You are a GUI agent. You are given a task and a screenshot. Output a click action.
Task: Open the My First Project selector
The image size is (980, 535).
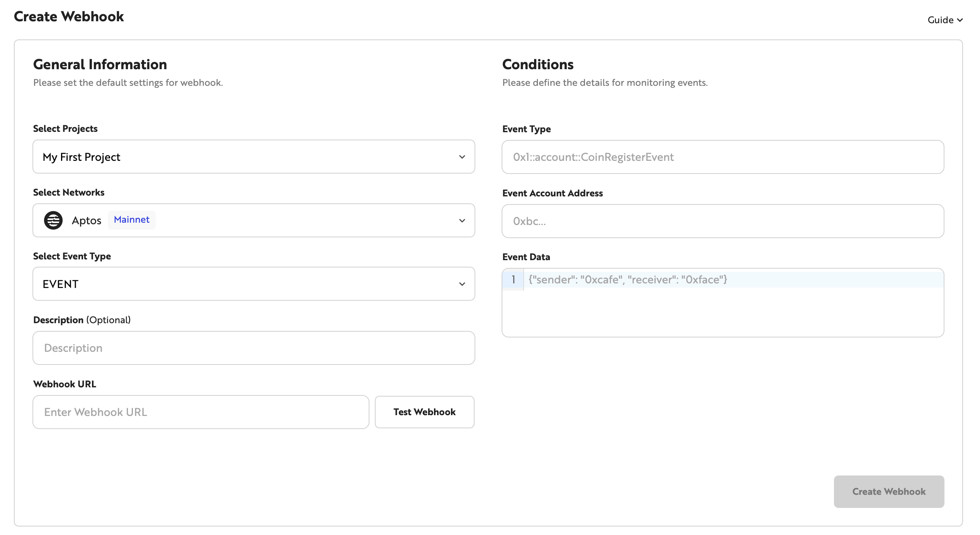point(254,157)
